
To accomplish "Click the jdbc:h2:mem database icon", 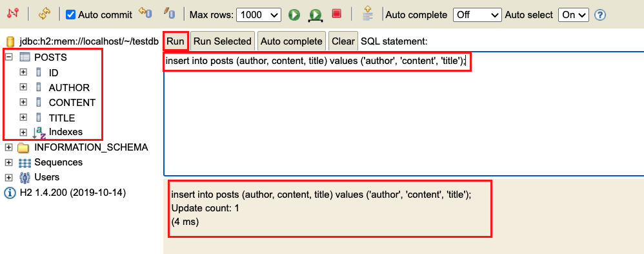I will pos(11,41).
